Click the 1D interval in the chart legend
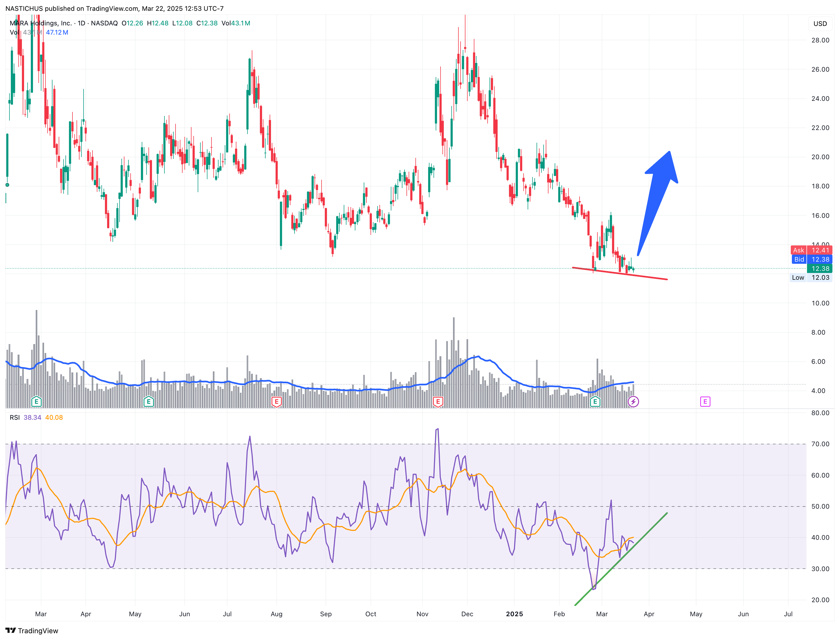Screen dimensions: 840x640 (82, 23)
